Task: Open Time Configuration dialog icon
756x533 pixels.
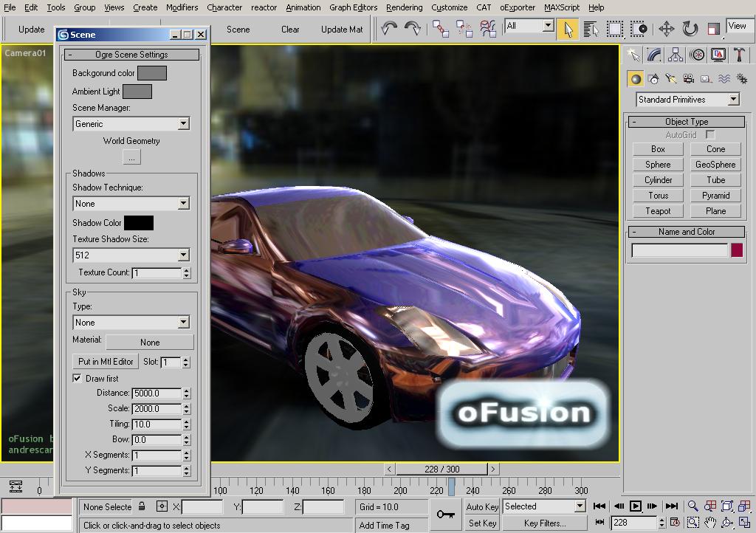Action: point(675,523)
